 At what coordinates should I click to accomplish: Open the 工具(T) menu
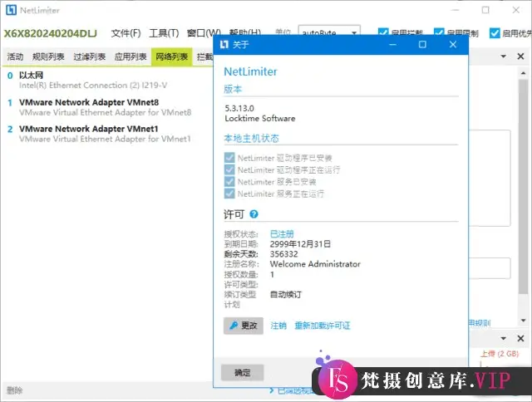click(x=164, y=33)
